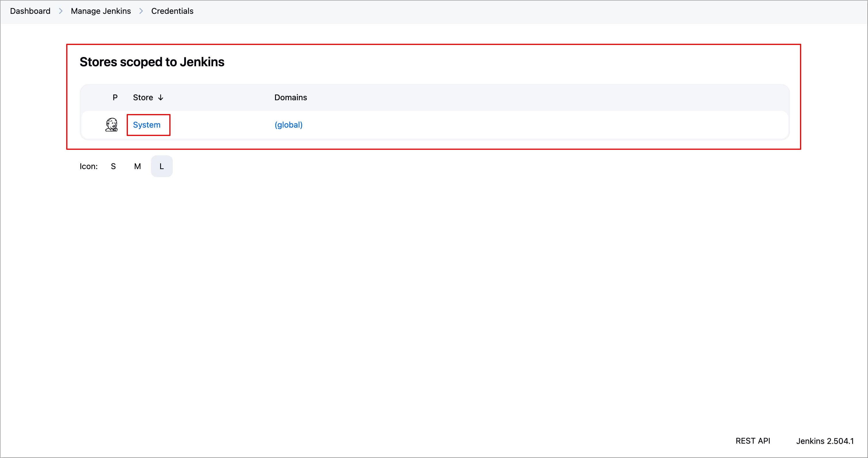
Task: Sort by the Domains column header
Action: (291, 97)
